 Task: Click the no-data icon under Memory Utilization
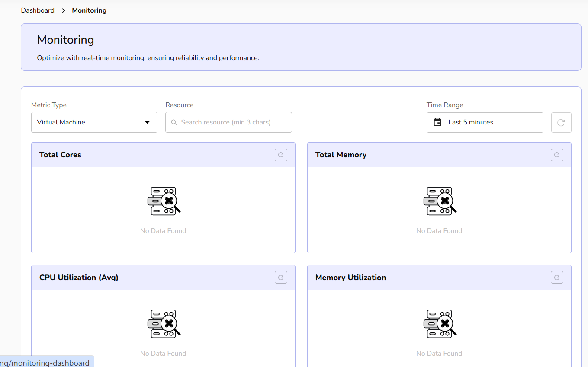click(440, 324)
